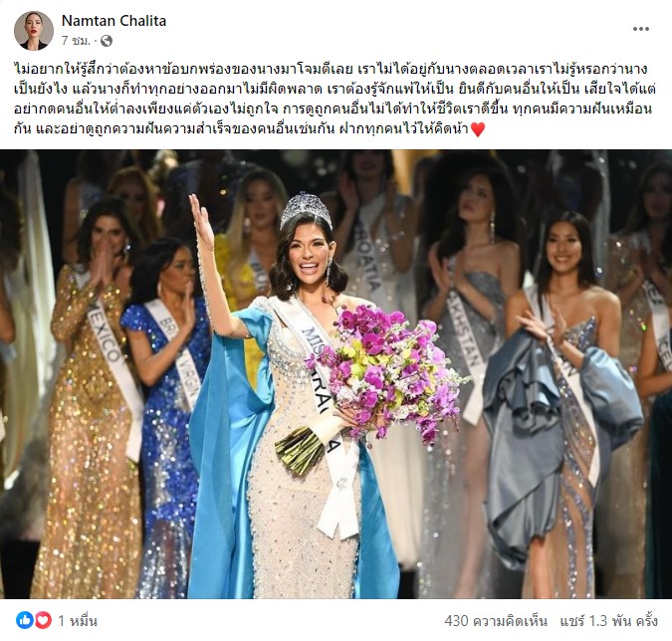
Task: Open the 430 ความคิดเห็น comments link
Action: point(496,620)
